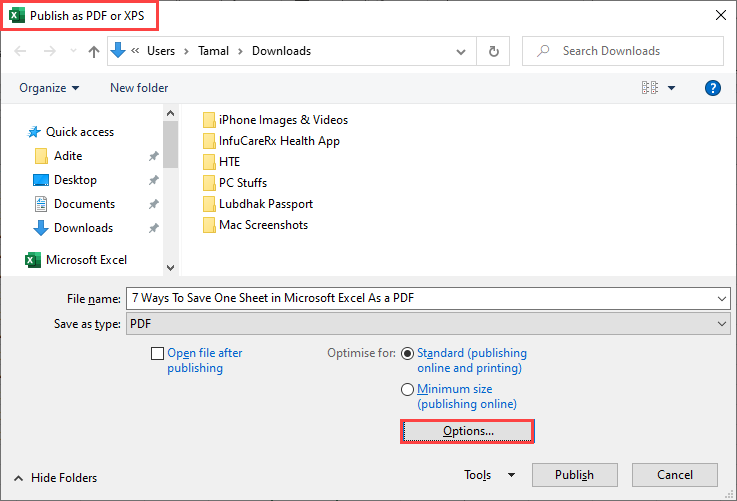Select Standard publishing online and printing
This screenshot has height=501, width=737.
tap(407, 353)
